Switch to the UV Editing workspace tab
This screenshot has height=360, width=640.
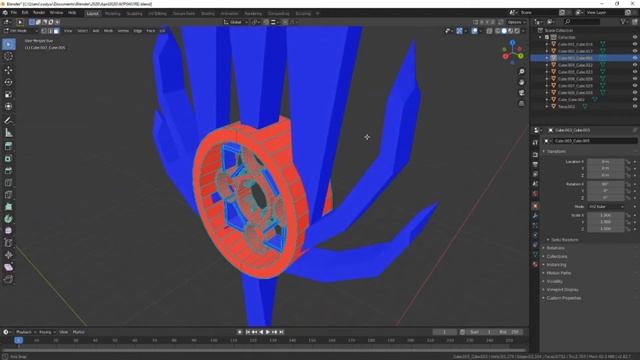click(158, 13)
